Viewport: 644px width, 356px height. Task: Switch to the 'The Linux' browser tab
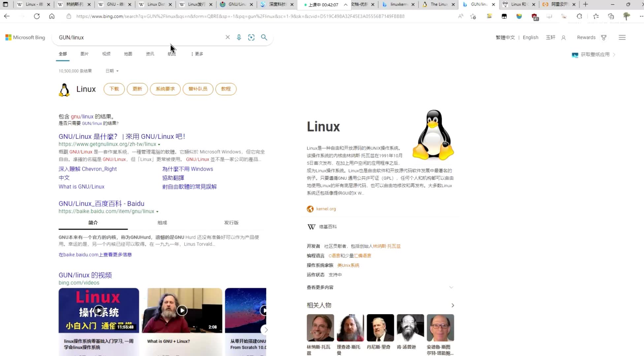point(439,4)
